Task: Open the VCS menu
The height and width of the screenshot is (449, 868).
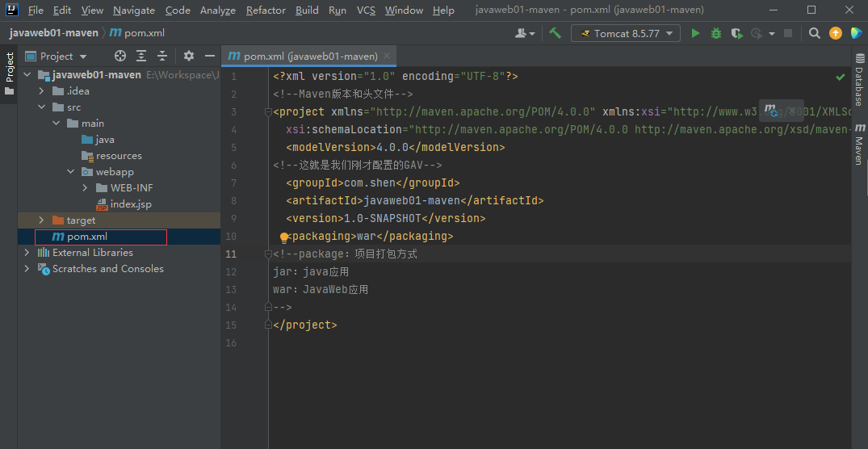Action: pyautogui.click(x=366, y=10)
